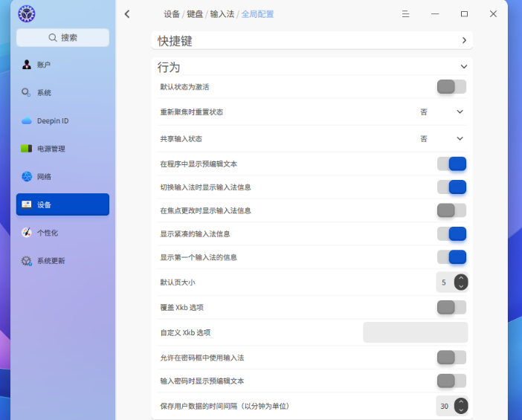Image resolution: width=522 pixels, height=420 pixels.
Task: Click the 重新聚焦时重置状态 label
Action: click(x=191, y=112)
